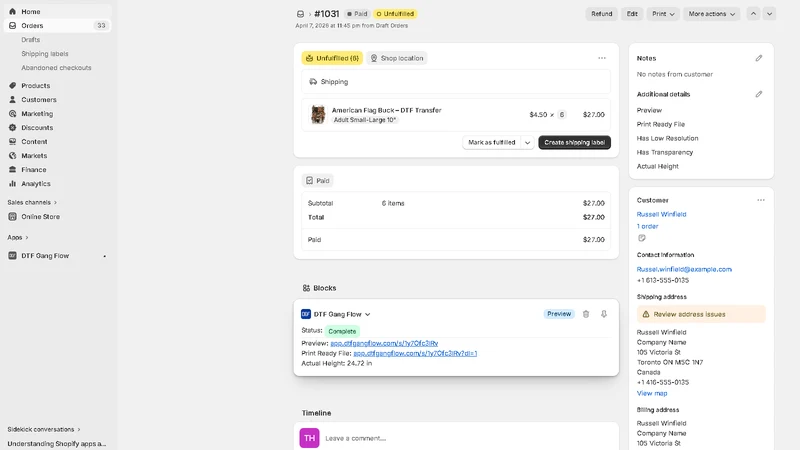Click the Actual Height 24.72 in text
The width and height of the screenshot is (800, 450).
click(337, 363)
